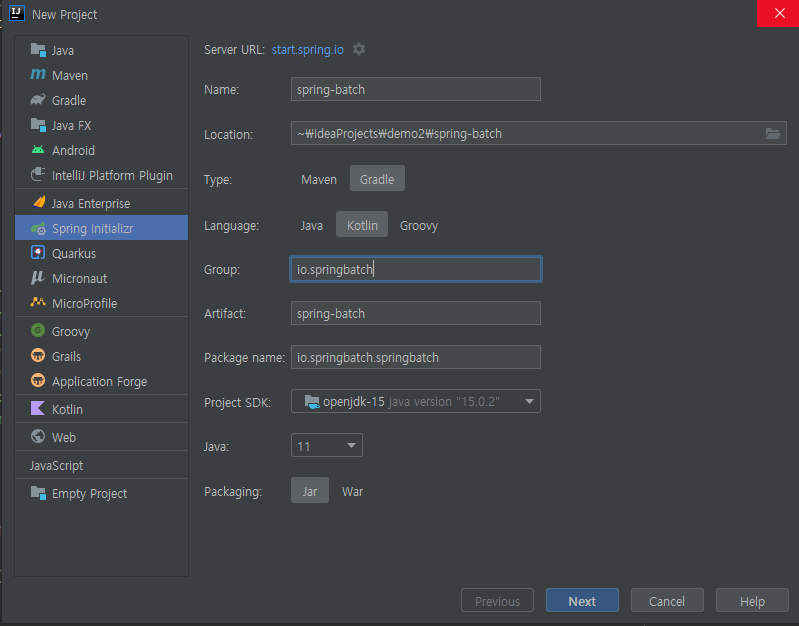The height and width of the screenshot is (626, 799).
Task: Select Quarkus in the project list
Action: point(101,253)
